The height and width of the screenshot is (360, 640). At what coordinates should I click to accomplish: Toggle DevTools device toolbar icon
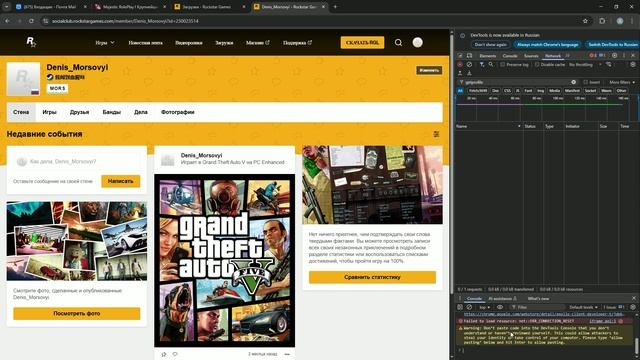pos(469,56)
